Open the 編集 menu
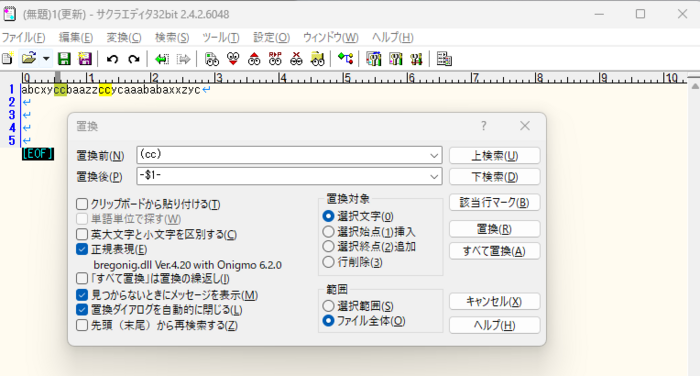Screen dimensions: 700x376 pos(75,38)
